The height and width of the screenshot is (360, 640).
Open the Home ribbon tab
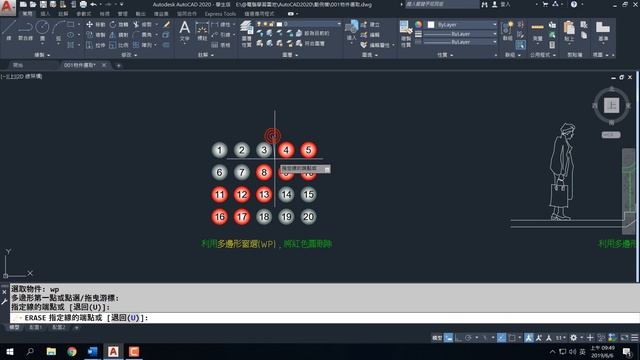[27, 14]
